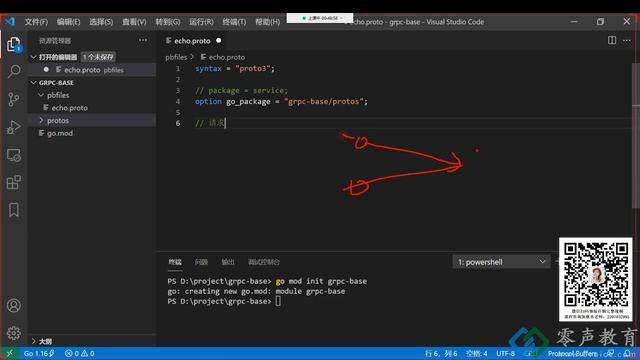Expand the protos folder
This screenshot has width=640, height=360.
pyautogui.click(x=92, y=120)
